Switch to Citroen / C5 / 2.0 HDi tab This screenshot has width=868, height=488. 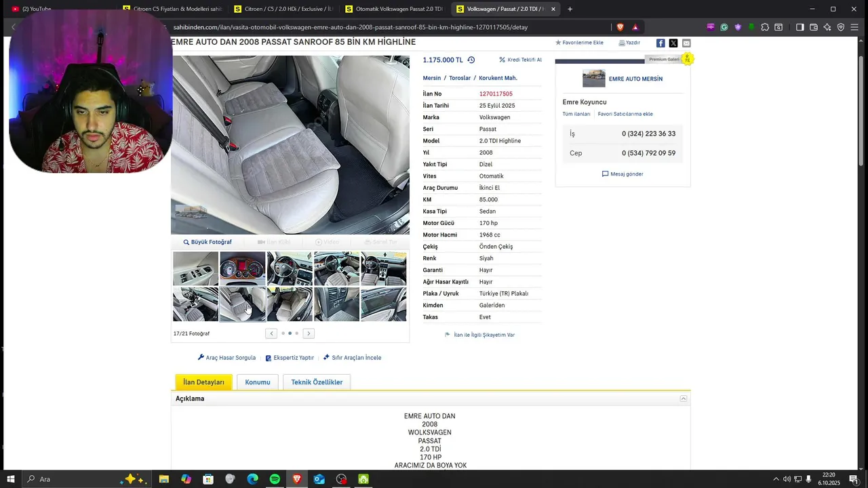pyautogui.click(x=283, y=9)
